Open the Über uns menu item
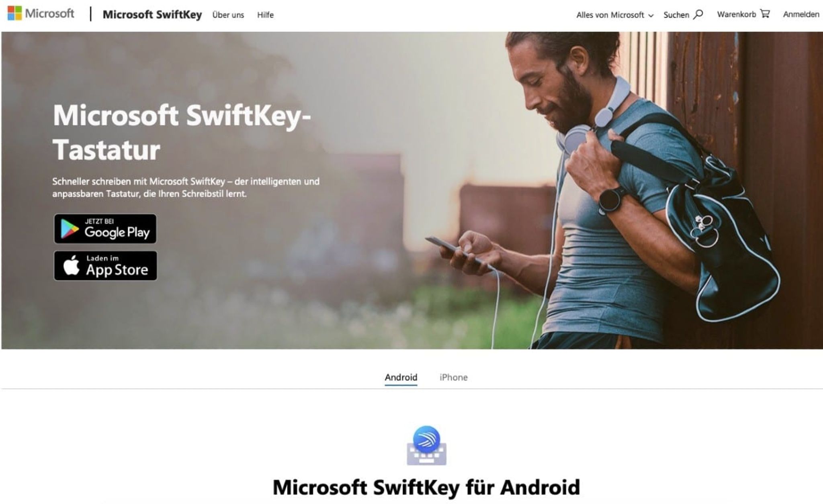Viewport: 823px width, 504px height. (228, 15)
